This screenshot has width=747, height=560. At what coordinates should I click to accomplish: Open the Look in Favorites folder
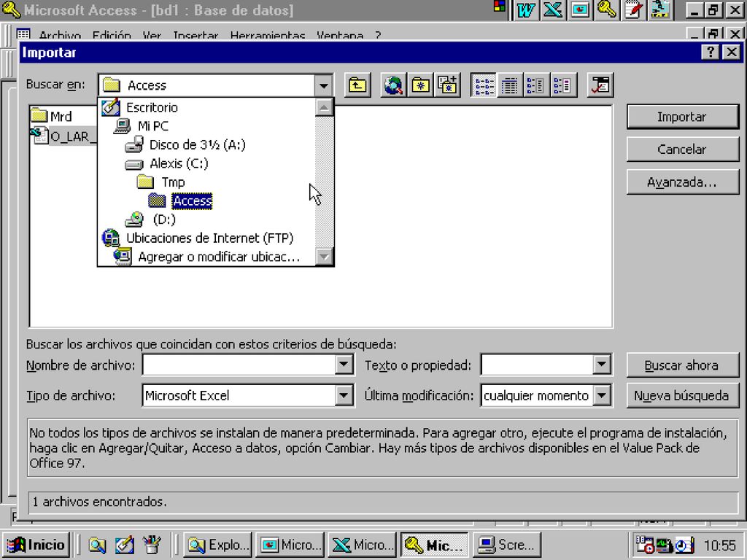[x=420, y=85]
